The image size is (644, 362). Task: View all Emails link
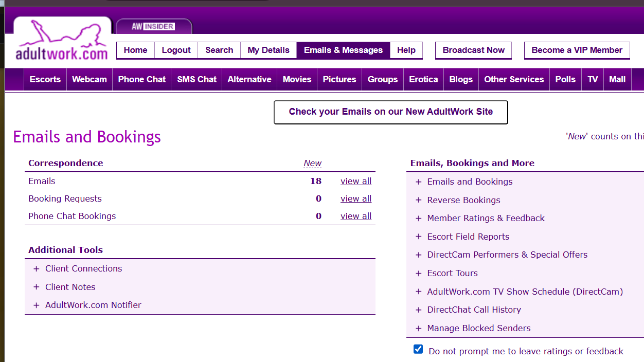(x=355, y=181)
